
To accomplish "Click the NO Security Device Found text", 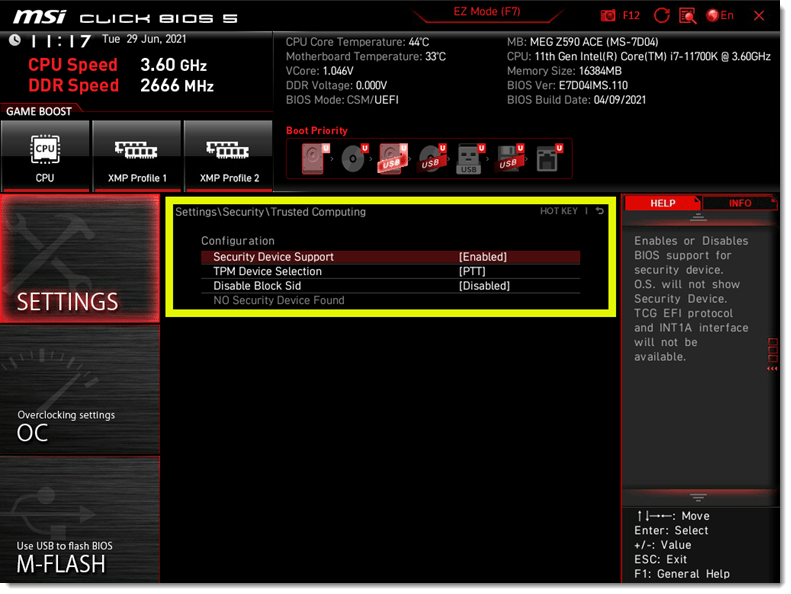I will (x=278, y=301).
